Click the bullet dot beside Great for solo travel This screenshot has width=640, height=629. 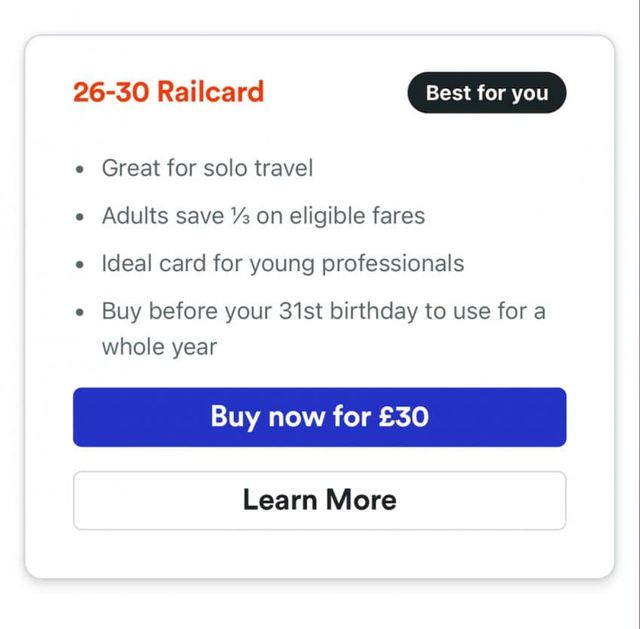coord(80,169)
